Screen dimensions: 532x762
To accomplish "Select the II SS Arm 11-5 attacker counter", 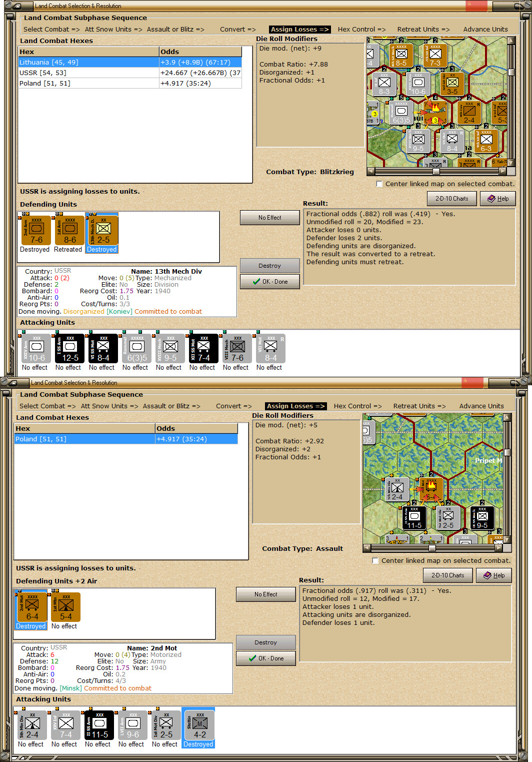I will point(98,725).
